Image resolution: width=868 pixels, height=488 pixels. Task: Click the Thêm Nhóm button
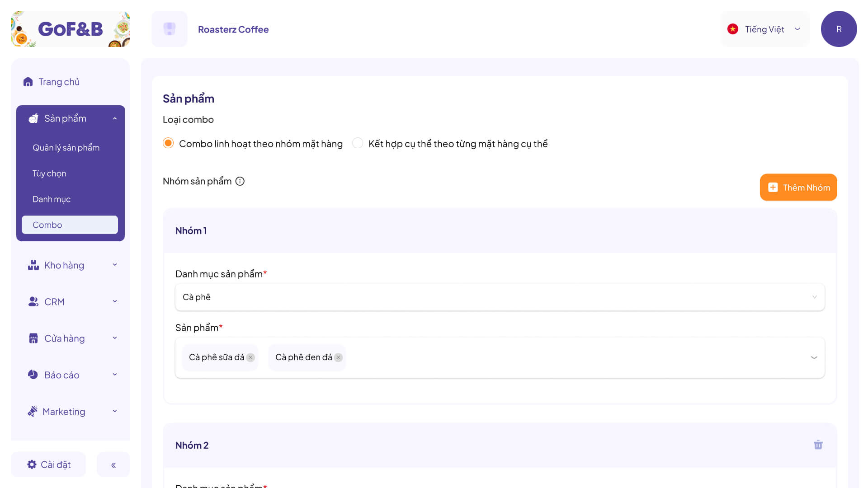(x=798, y=188)
